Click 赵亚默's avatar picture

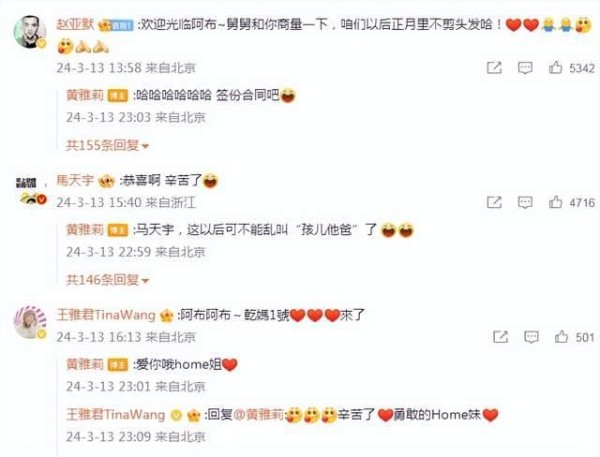[29, 32]
